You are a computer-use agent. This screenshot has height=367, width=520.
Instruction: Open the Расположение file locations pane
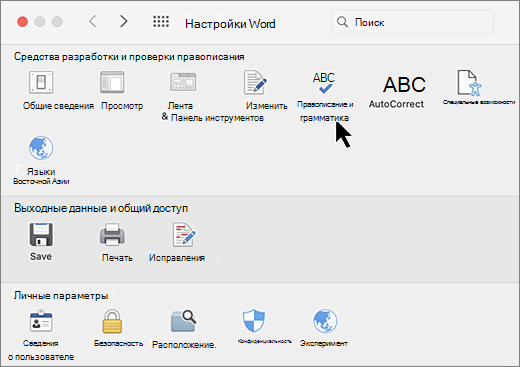[184, 321]
